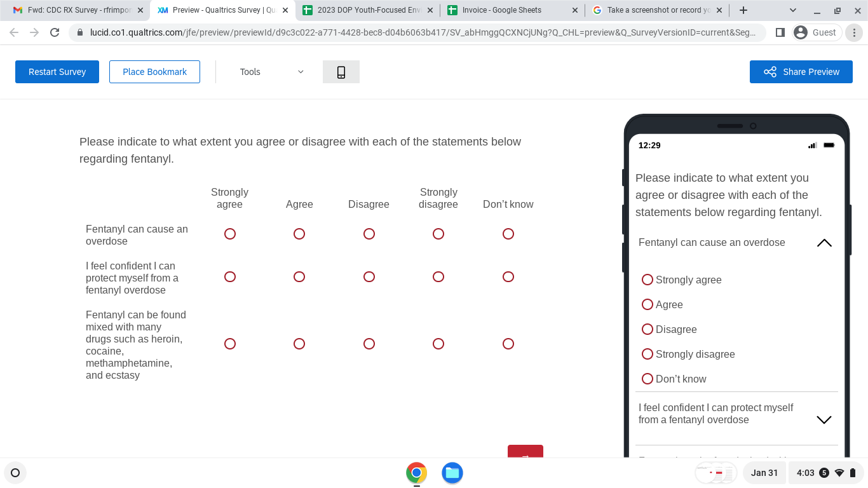Viewport: 868px width, 488px height.
Task: Reload the page with the refresh icon
Action: coord(55,32)
